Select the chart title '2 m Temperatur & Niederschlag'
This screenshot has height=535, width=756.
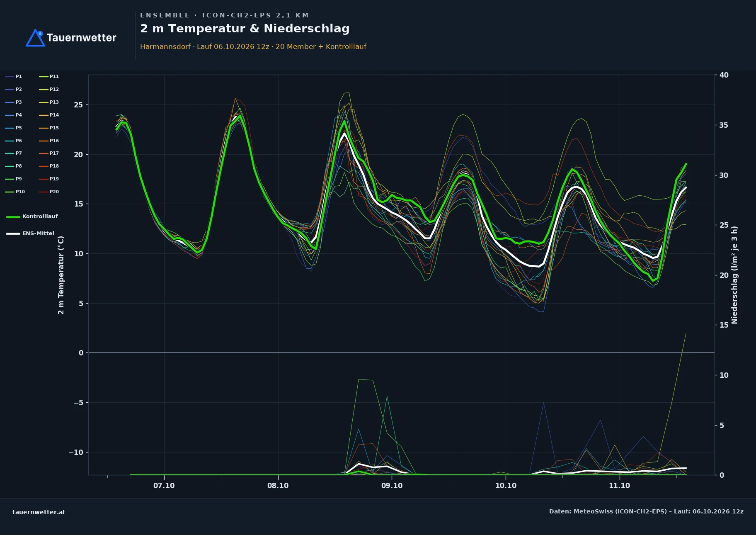[x=245, y=28]
